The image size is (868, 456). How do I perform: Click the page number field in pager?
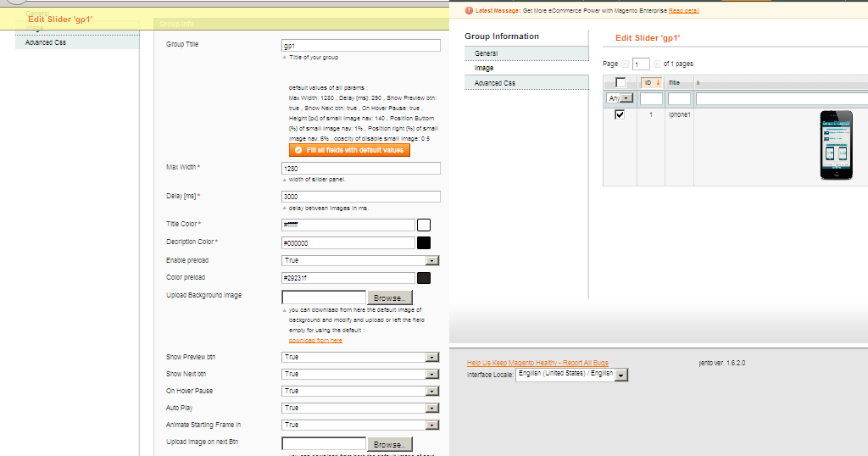pos(641,64)
